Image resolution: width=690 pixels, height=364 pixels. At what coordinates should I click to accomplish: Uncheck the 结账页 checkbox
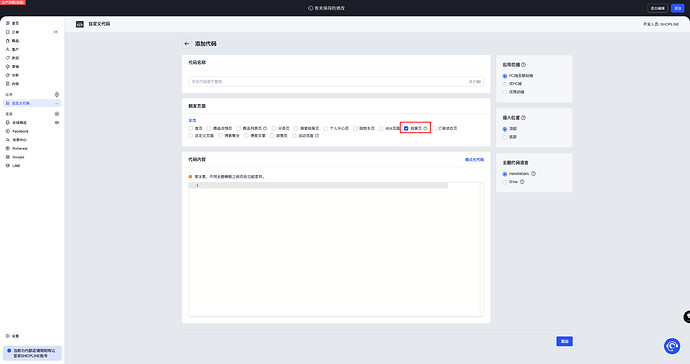pos(406,129)
